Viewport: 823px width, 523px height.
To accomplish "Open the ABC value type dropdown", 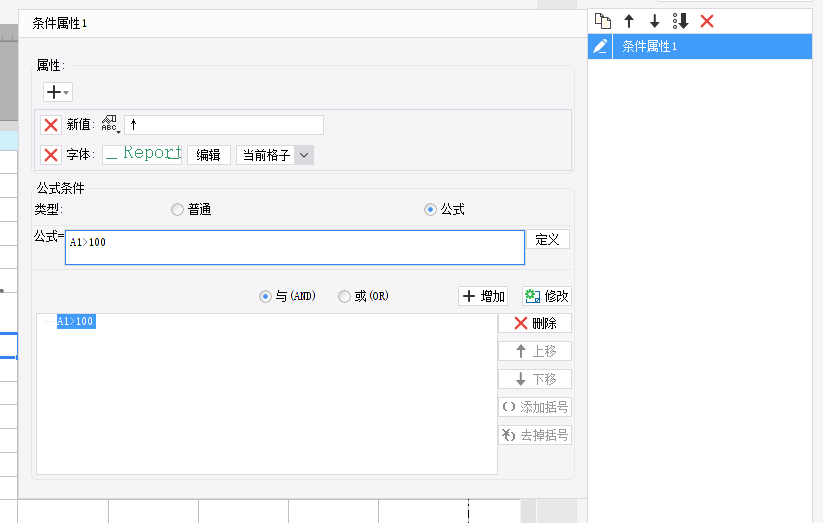I will pyautogui.click(x=111, y=125).
